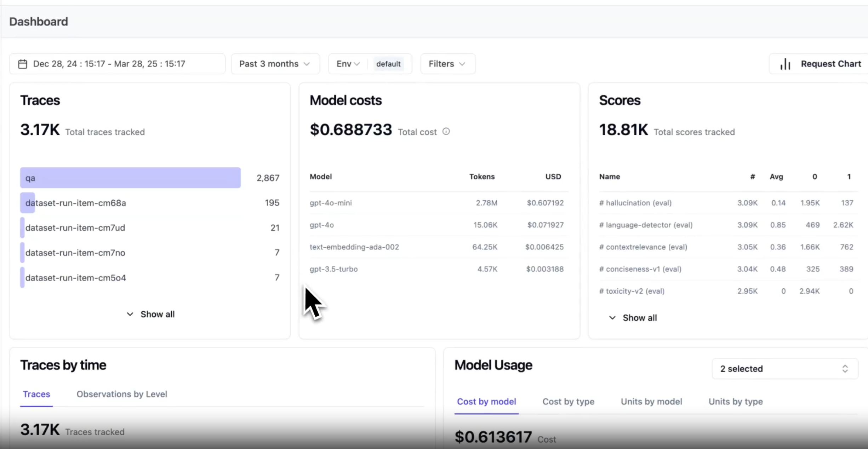
Task: Open the 2 selected model selector
Action: click(x=785, y=369)
